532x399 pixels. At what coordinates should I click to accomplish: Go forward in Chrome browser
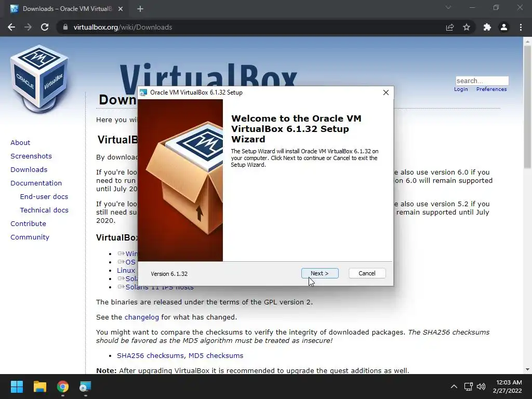[28, 27]
